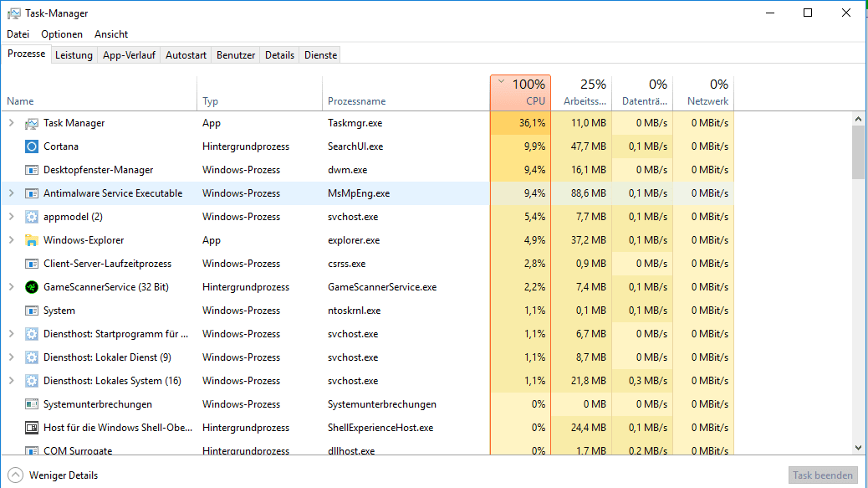Click the Systemunterbrechungen process icon
This screenshot has width=868, height=488.
(x=32, y=404)
